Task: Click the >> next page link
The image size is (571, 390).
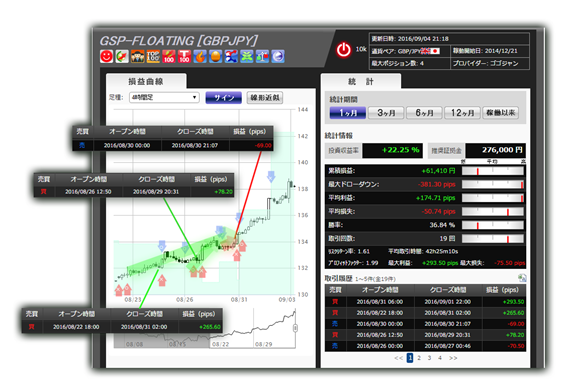Action: pyautogui.click(x=453, y=358)
